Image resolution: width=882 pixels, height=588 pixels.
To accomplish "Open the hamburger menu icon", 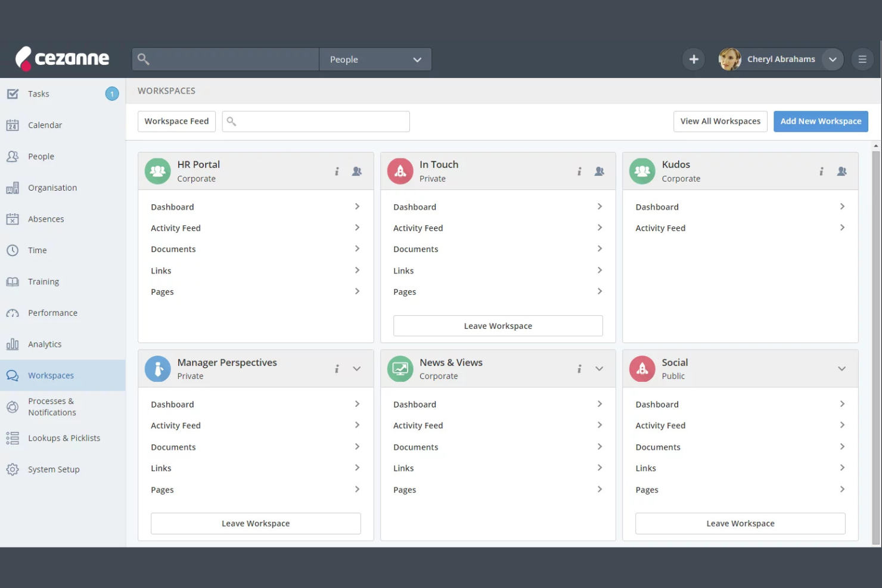I will click(x=862, y=59).
